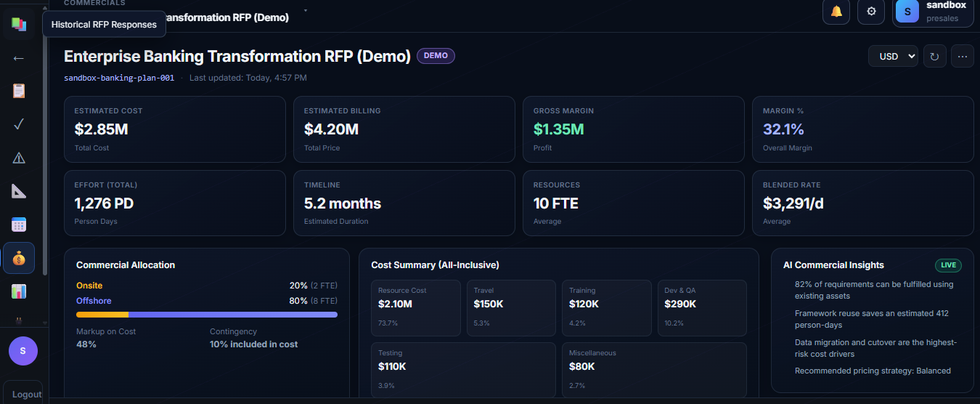Click the Resource Cost $2.10M tile

click(416, 308)
